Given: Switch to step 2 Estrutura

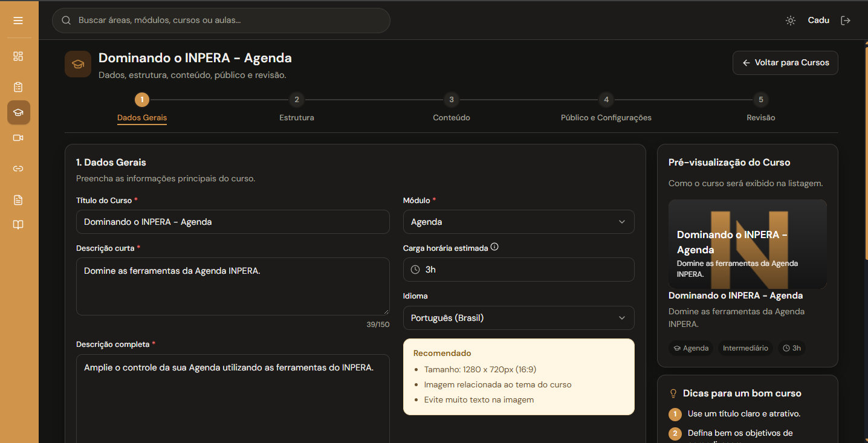Looking at the screenshot, I should 297,107.
